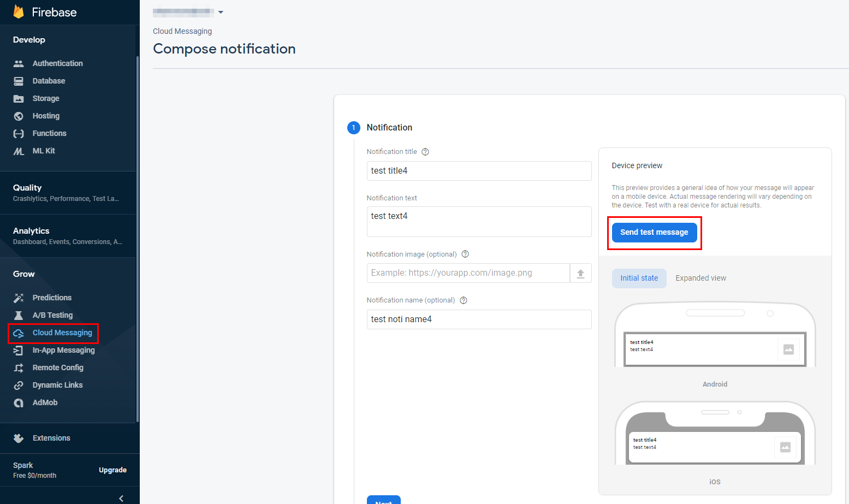Screen dimensions: 849x504
Task: Open the project selector dropdown arrow
Action: tap(221, 12)
